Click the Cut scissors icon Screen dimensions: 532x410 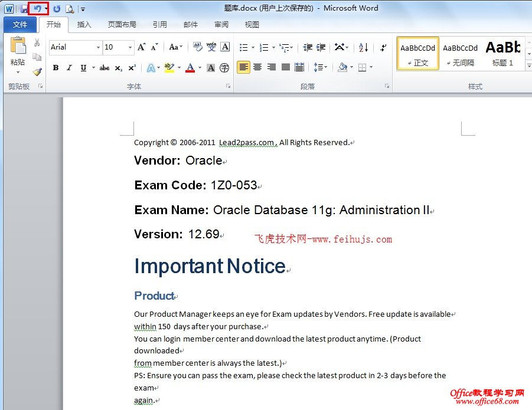[x=37, y=42]
